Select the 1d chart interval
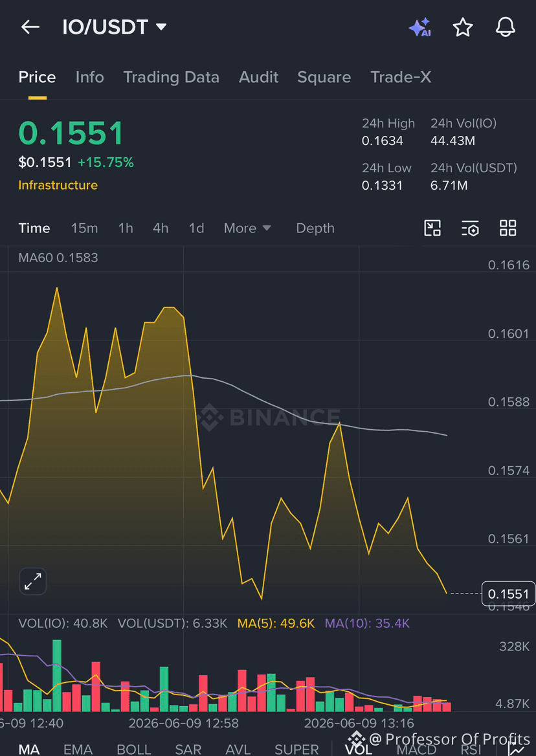The image size is (536, 756). coord(196,228)
